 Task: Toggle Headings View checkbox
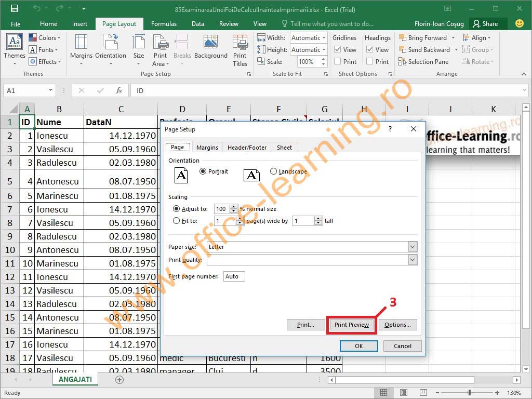[x=370, y=49]
